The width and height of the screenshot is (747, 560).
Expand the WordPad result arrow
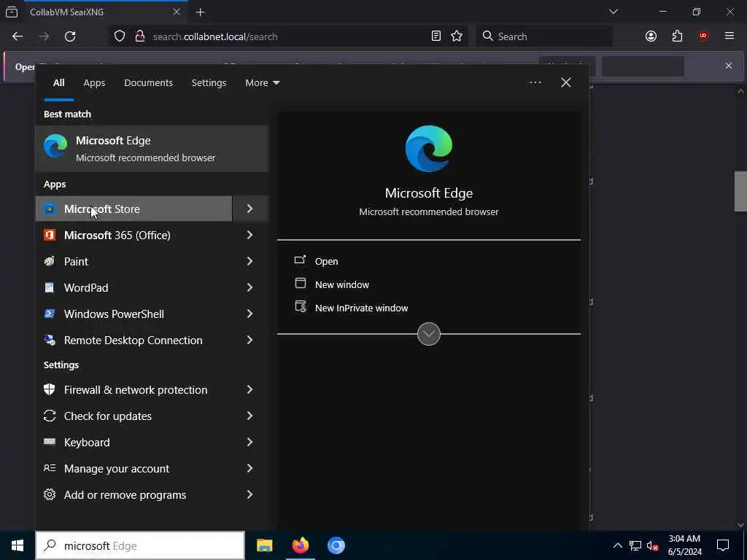pos(250,287)
